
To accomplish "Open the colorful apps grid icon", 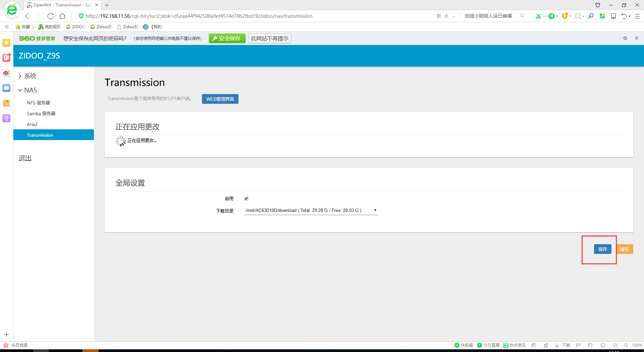I will tap(602, 16).
